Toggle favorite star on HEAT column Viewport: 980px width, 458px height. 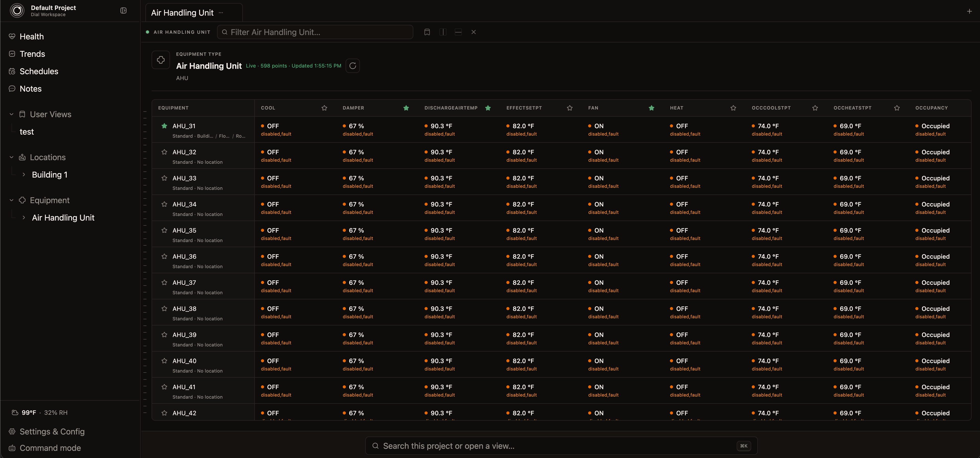click(733, 108)
